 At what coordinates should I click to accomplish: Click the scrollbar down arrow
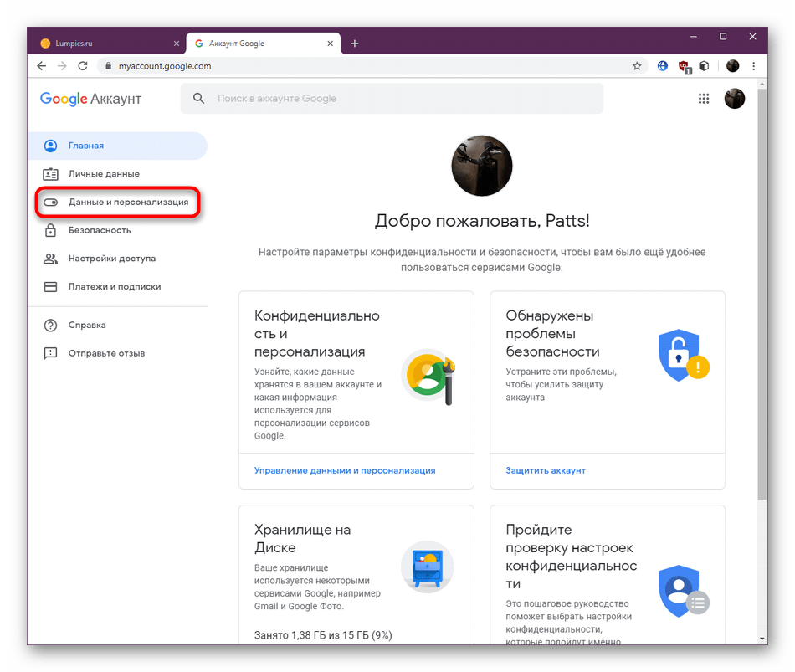pos(762,639)
